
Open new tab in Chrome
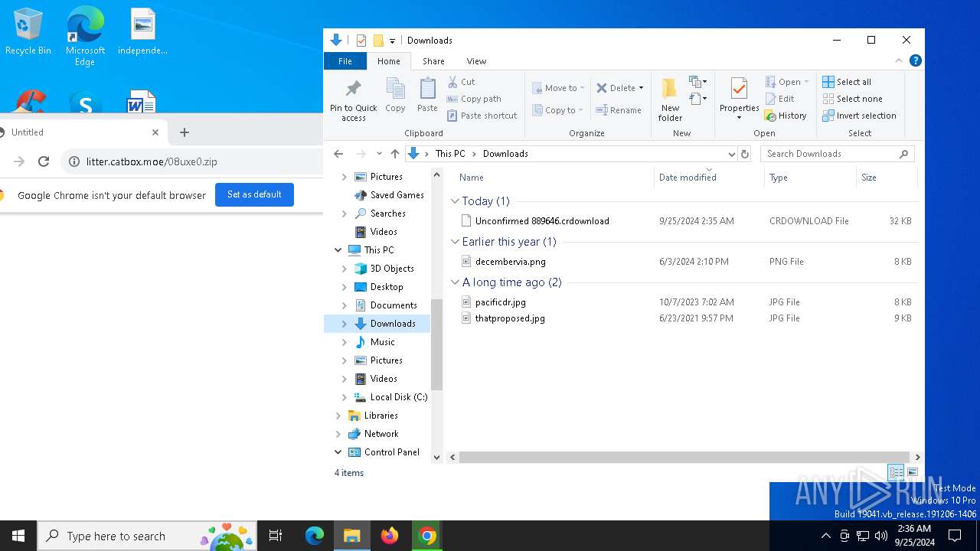(x=184, y=132)
